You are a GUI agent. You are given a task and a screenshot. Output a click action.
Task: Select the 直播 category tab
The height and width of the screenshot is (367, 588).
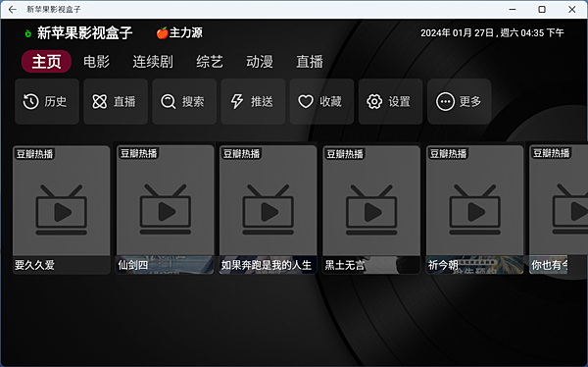[x=310, y=61]
